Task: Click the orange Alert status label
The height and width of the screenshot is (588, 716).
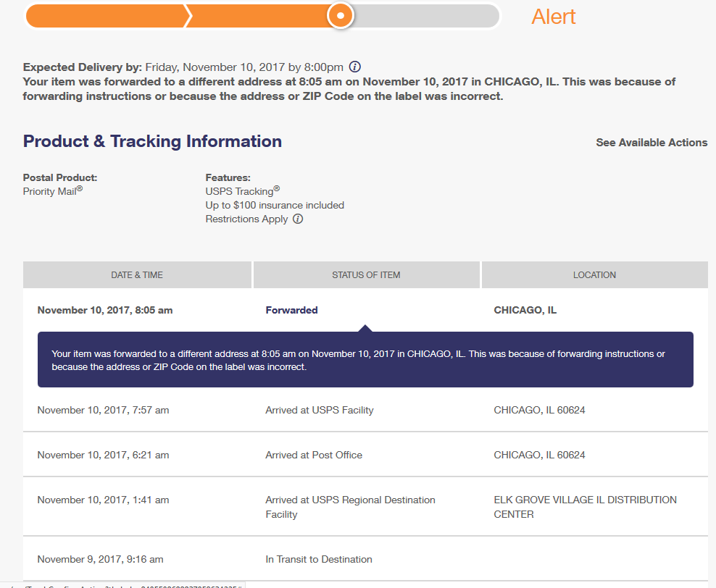Action: click(x=554, y=17)
